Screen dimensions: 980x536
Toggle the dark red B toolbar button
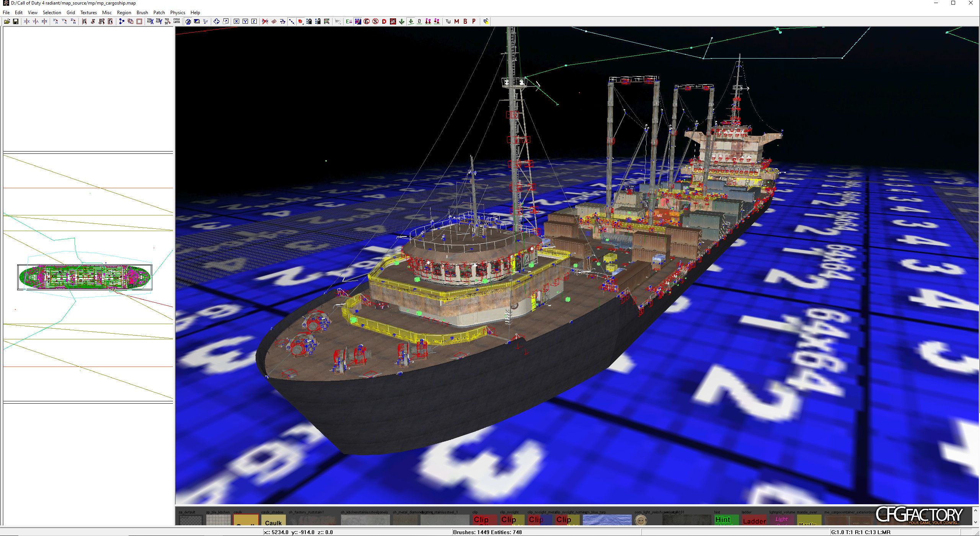(465, 21)
